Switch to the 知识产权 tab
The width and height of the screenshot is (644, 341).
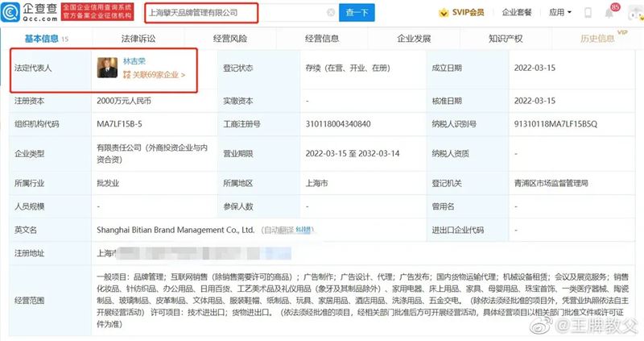pos(506,39)
